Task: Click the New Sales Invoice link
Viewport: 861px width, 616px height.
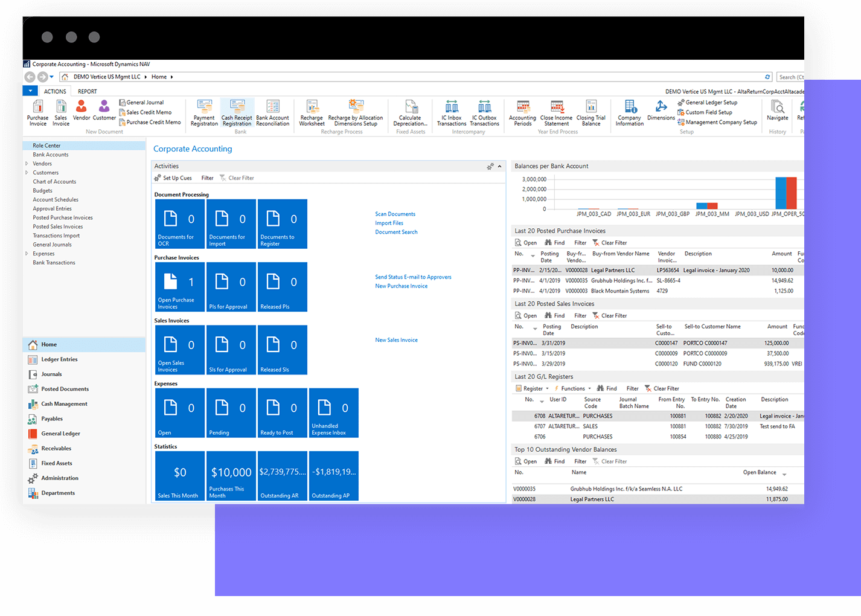Action: click(396, 340)
